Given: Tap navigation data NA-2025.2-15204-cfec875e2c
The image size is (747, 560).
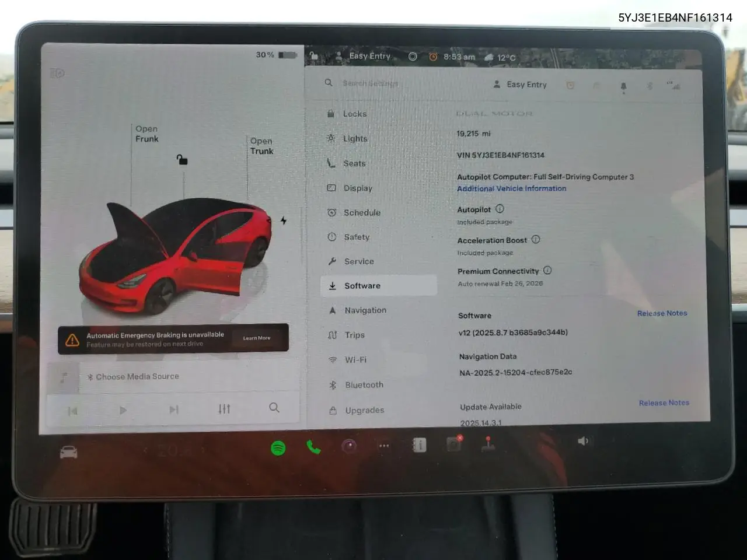Looking at the screenshot, I should coord(515,372).
